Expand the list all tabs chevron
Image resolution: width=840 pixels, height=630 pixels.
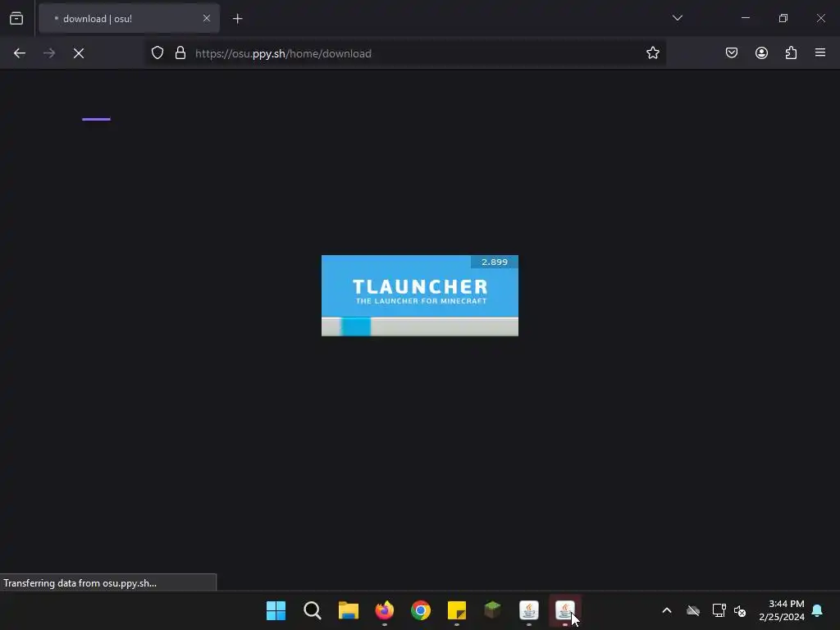[x=677, y=18]
